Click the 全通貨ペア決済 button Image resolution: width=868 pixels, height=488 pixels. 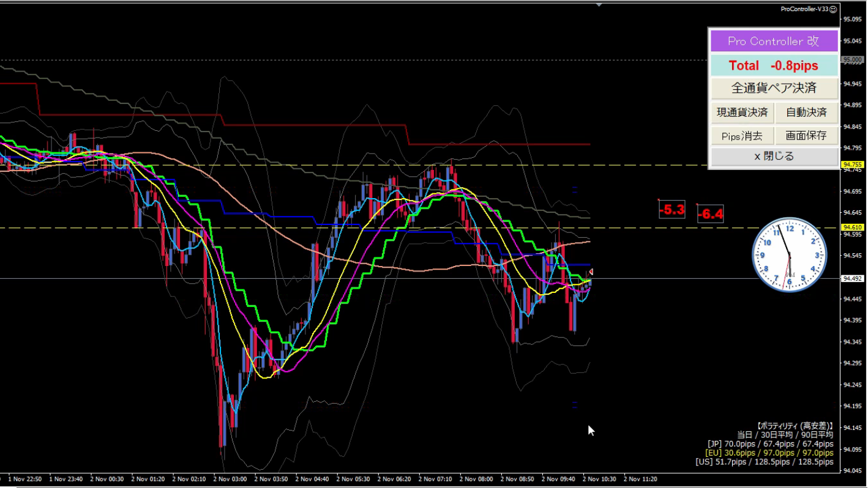(x=774, y=88)
